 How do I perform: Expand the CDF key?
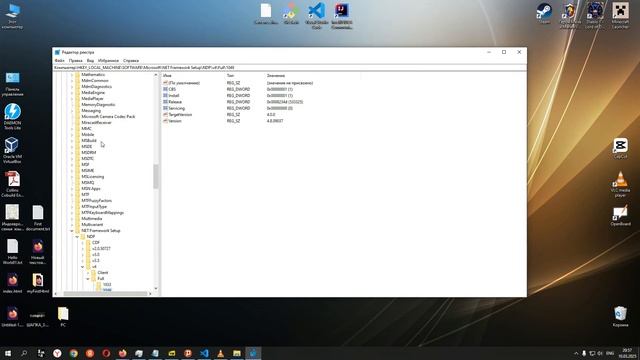click(x=82, y=242)
